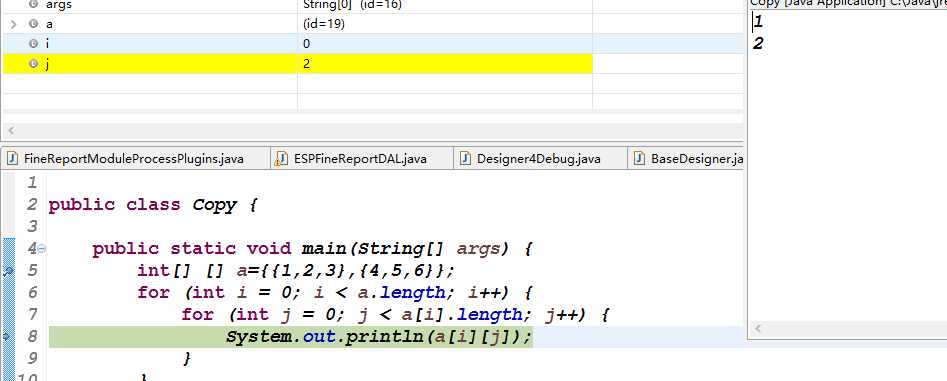Click value '0' of variable i

click(307, 43)
